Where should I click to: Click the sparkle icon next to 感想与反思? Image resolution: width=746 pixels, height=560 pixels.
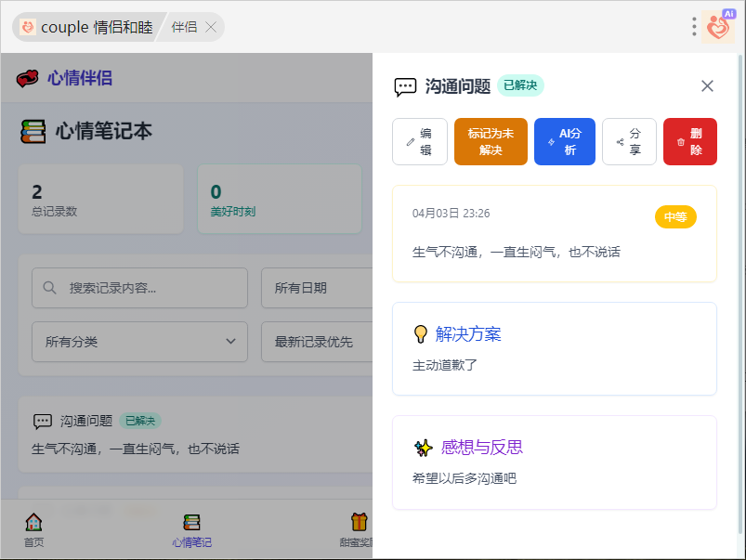tap(423, 448)
